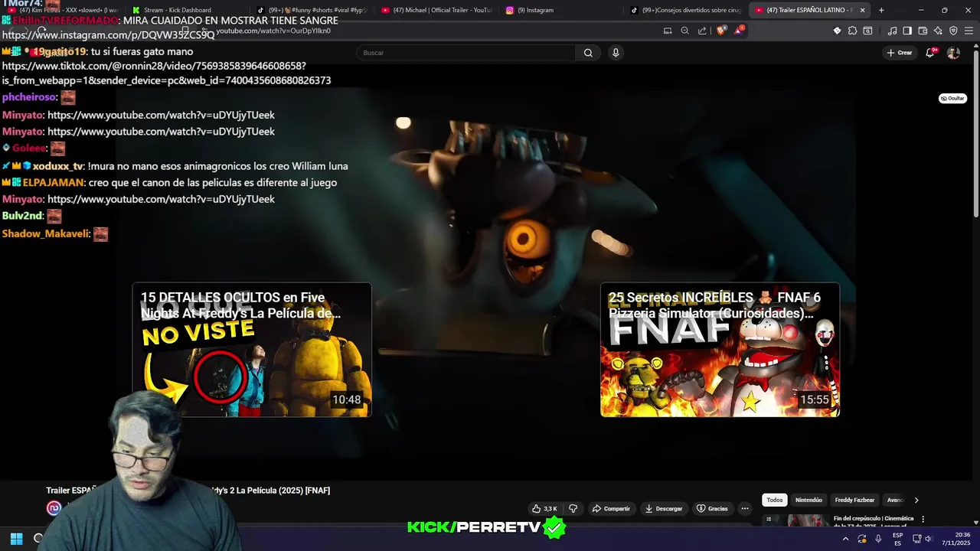Click the YouTube search magnifier button
This screenshot has width=980, height=551.
pos(588,53)
